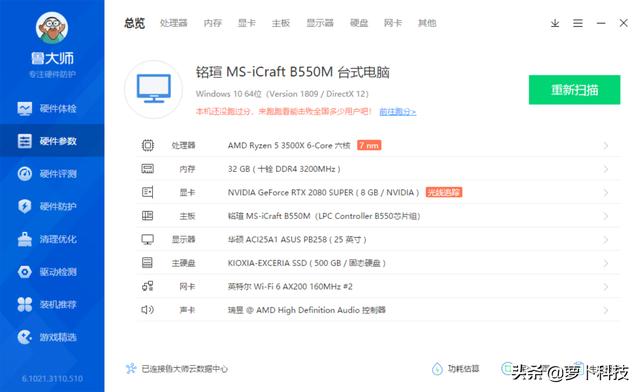Click the KIOXIA-EXCERIA SSD text

pyautogui.click(x=307, y=263)
